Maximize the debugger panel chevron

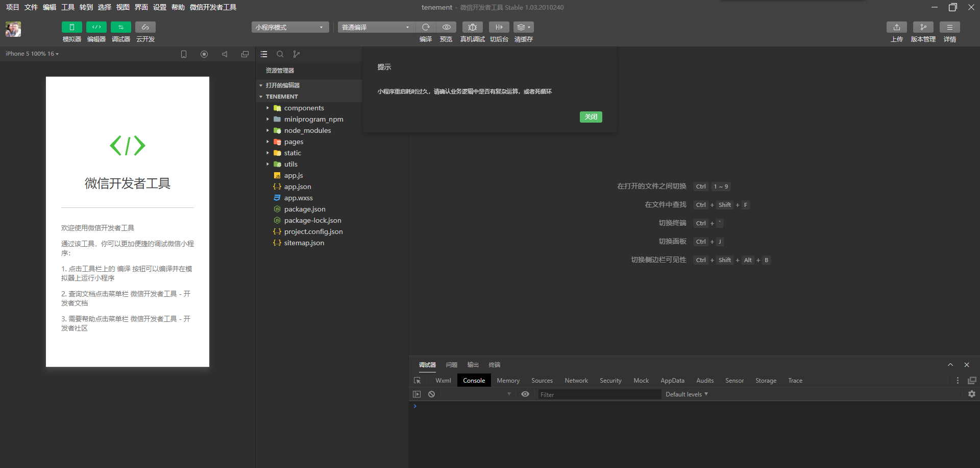pos(950,365)
